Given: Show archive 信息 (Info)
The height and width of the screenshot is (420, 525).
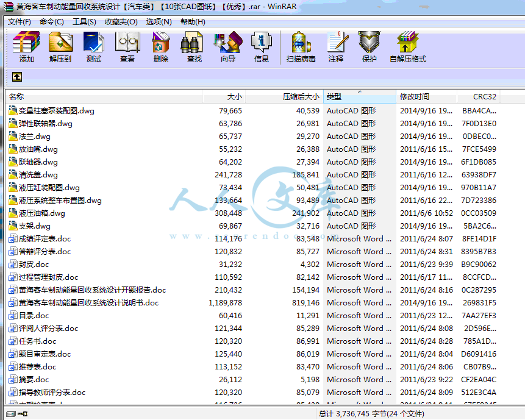Looking at the screenshot, I should click(x=262, y=42).
